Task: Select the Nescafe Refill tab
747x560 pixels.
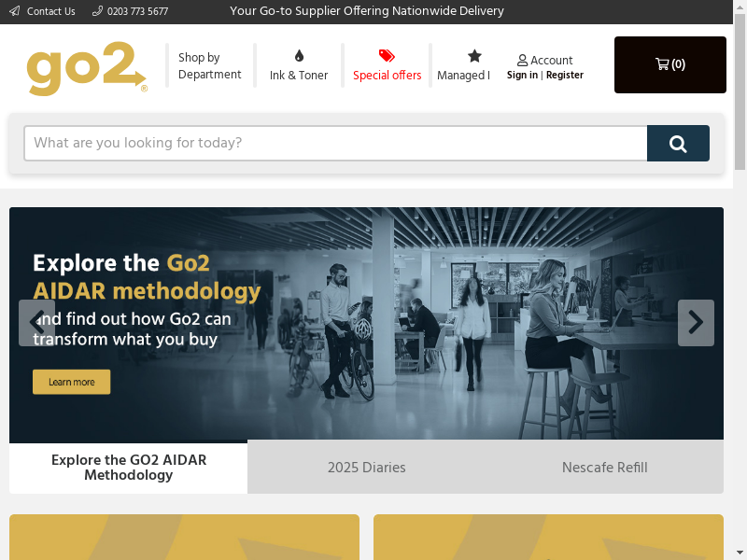Action: [604, 468]
